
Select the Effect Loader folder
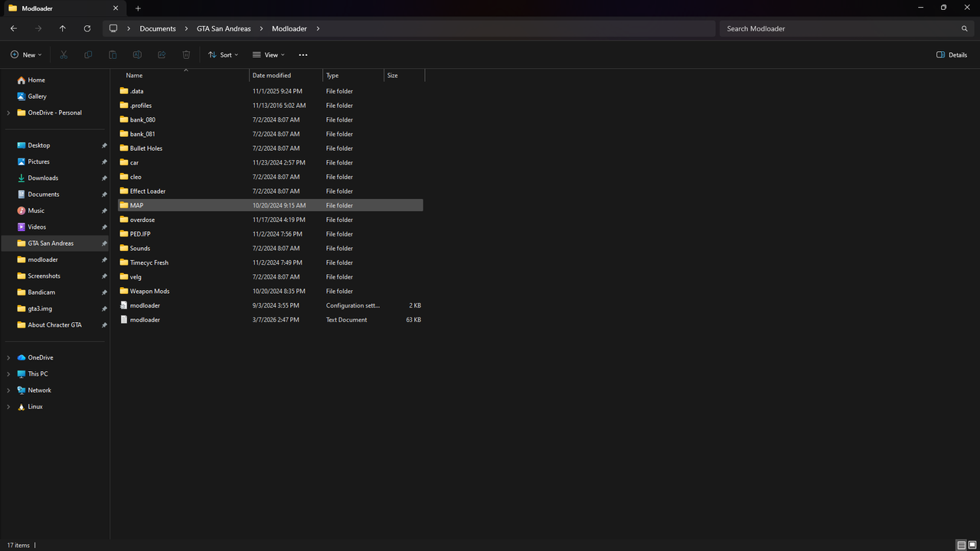click(270, 191)
